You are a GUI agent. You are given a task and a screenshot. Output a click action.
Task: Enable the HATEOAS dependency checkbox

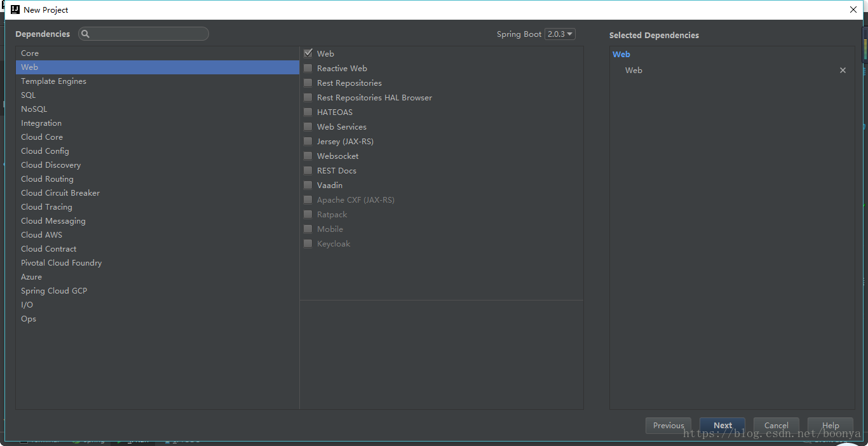click(308, 112)
